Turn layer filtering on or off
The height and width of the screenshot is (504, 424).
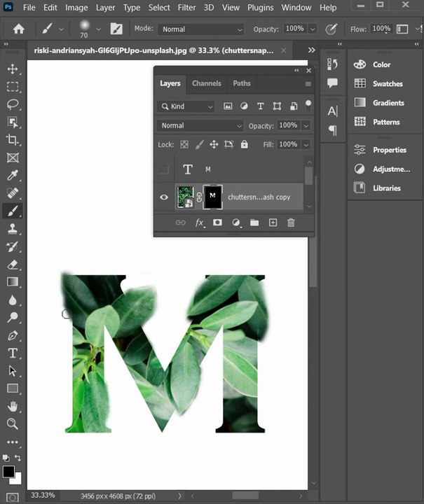tap(308, 105)
